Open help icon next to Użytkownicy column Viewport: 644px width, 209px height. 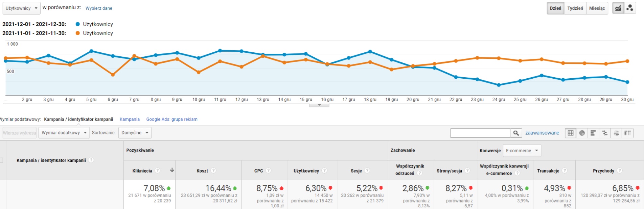click(324, 171)
